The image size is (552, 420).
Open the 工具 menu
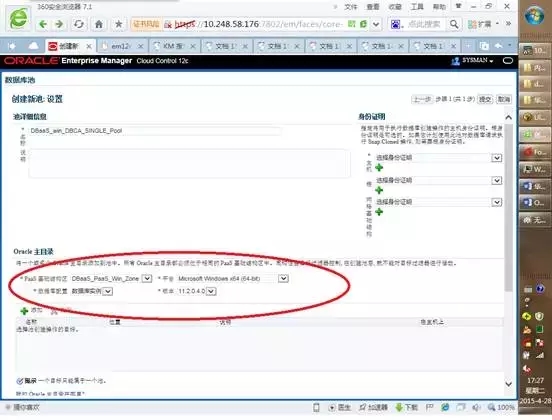tap(417, 7)
